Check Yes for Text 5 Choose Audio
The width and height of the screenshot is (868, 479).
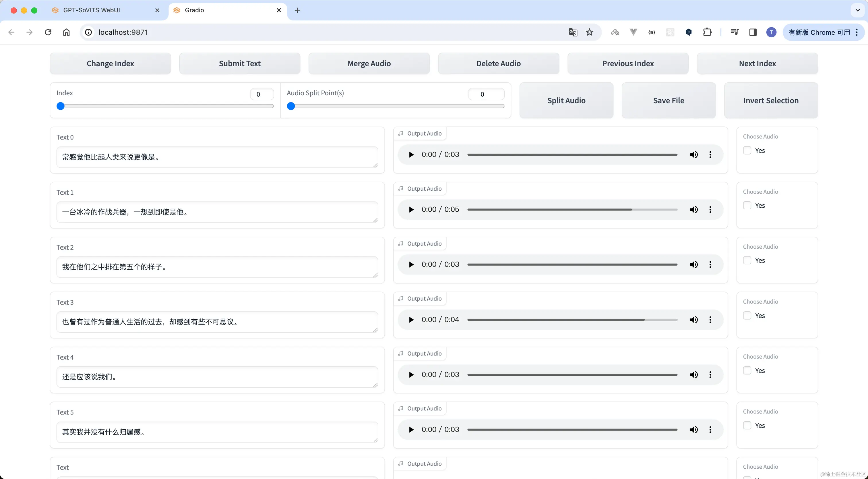click(747, 425)
